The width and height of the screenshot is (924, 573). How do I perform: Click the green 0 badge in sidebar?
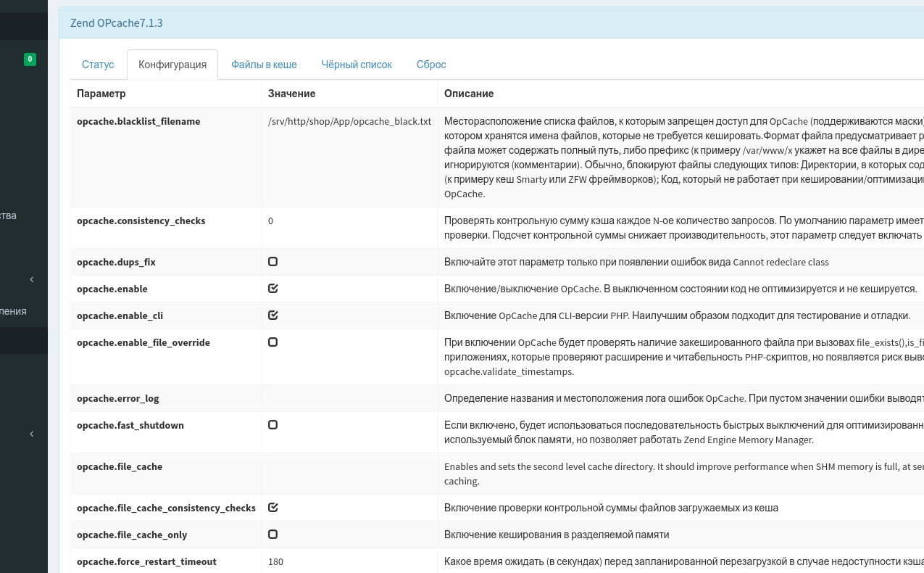point(30,59)
